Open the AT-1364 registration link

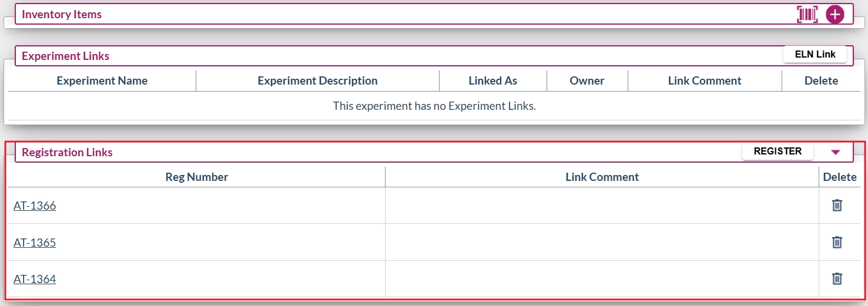35,280
